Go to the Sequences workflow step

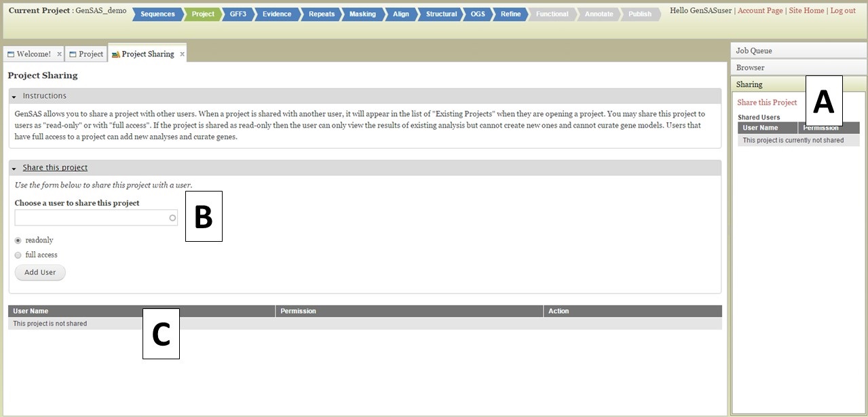(157, 14)
